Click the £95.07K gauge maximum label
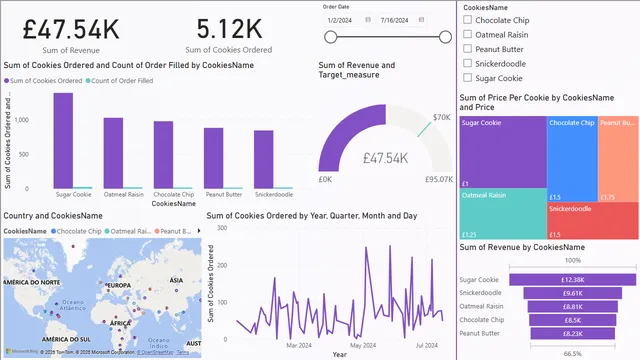The image size is (640, 360). click(439, 179)
